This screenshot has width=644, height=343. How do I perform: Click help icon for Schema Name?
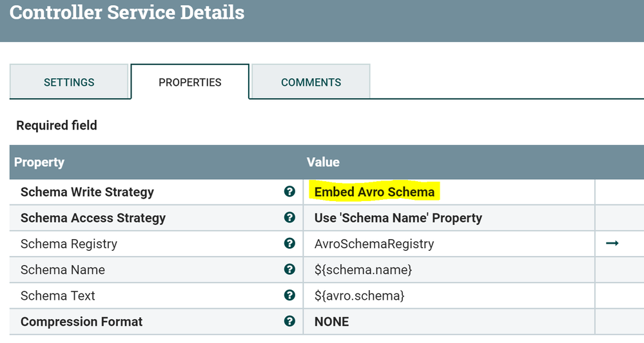(289, 269)
